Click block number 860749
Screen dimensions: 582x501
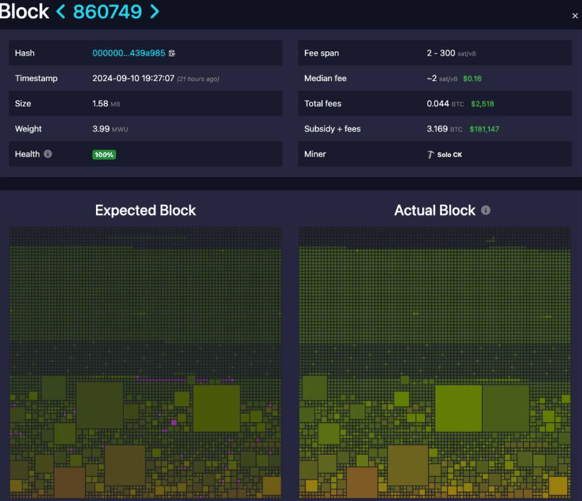click(107, 12)
